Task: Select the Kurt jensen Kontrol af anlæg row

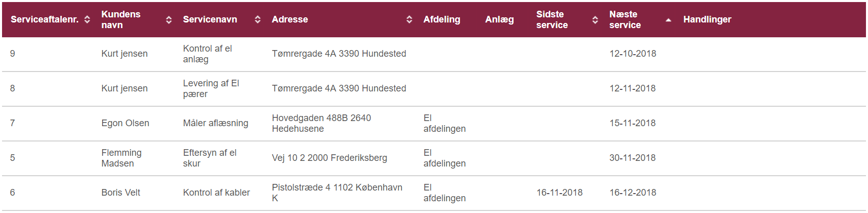Action: coord(207,54)
